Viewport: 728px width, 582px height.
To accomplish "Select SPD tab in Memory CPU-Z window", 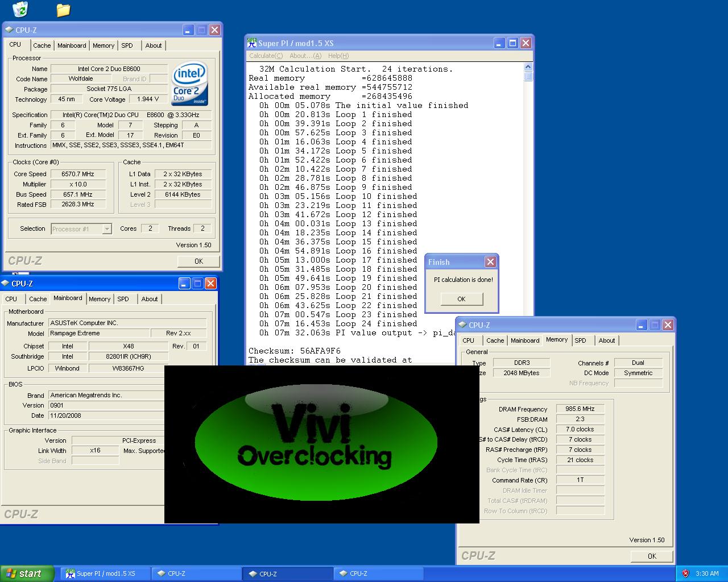I will pos(581,340).
